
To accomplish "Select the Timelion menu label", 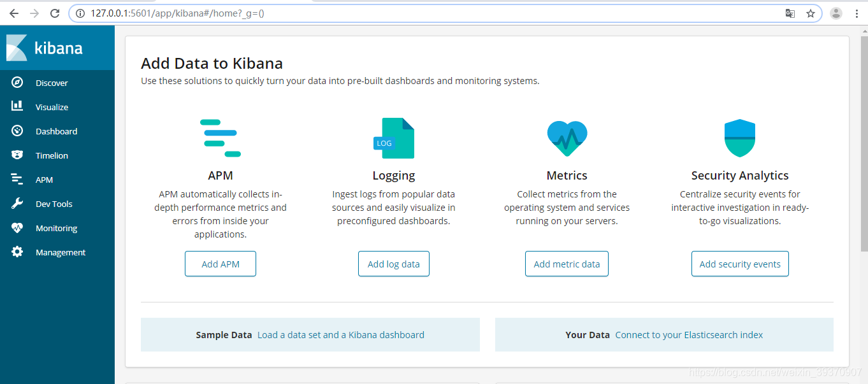I will click(52, 155).
